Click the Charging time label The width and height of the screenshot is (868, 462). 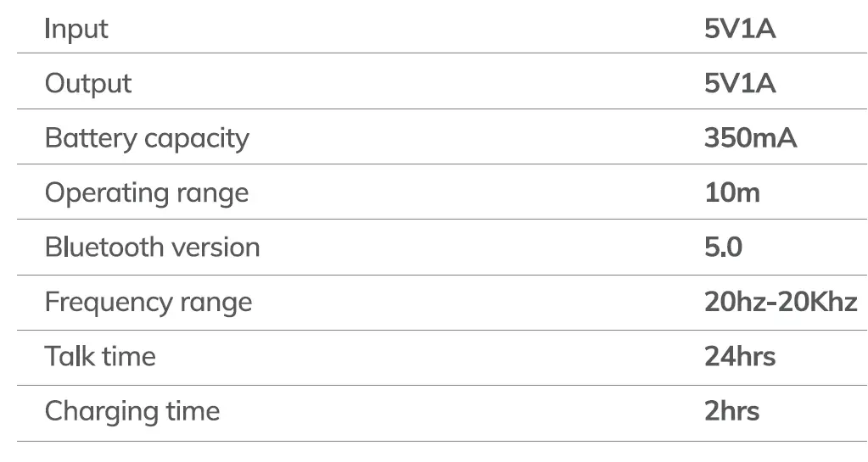tap(132, 412)
